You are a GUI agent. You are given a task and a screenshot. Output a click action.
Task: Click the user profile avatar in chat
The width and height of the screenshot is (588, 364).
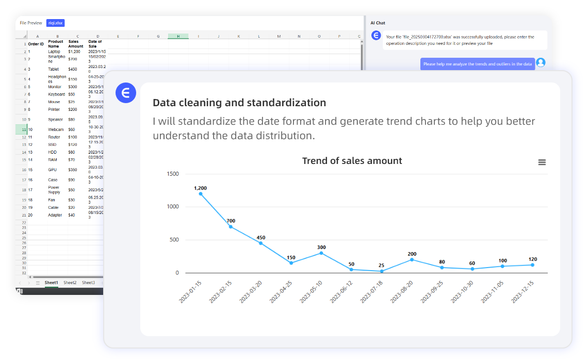coord(541,62)
